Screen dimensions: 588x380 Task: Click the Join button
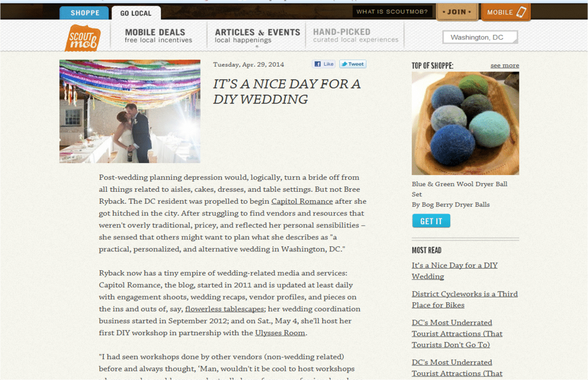(457, 12)
